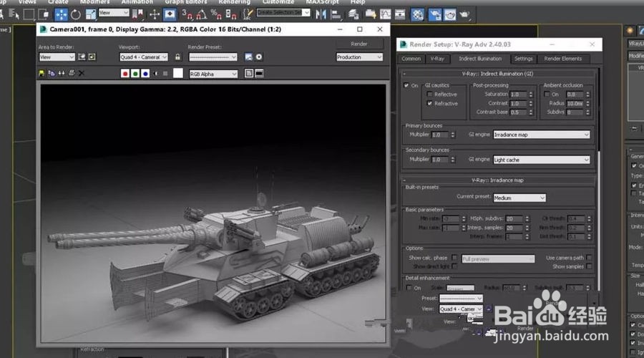Switch to the Common tab
Viewport: 644px width, 358px height.
(411, 59)
